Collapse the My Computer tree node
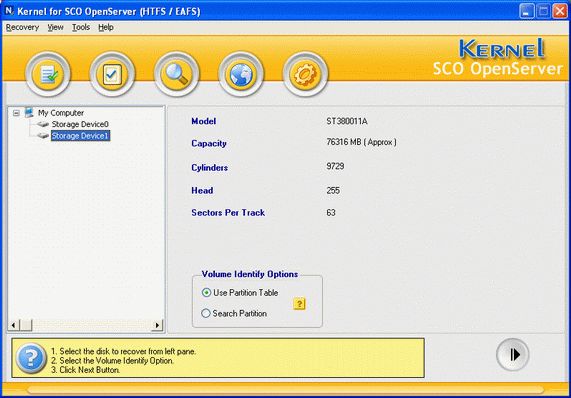The width and height of the screenshot is (571, 398). click(16, 113)
